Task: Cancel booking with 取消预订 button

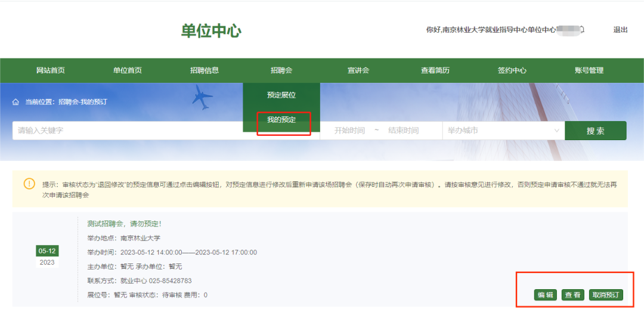Action: click(606, 295)
